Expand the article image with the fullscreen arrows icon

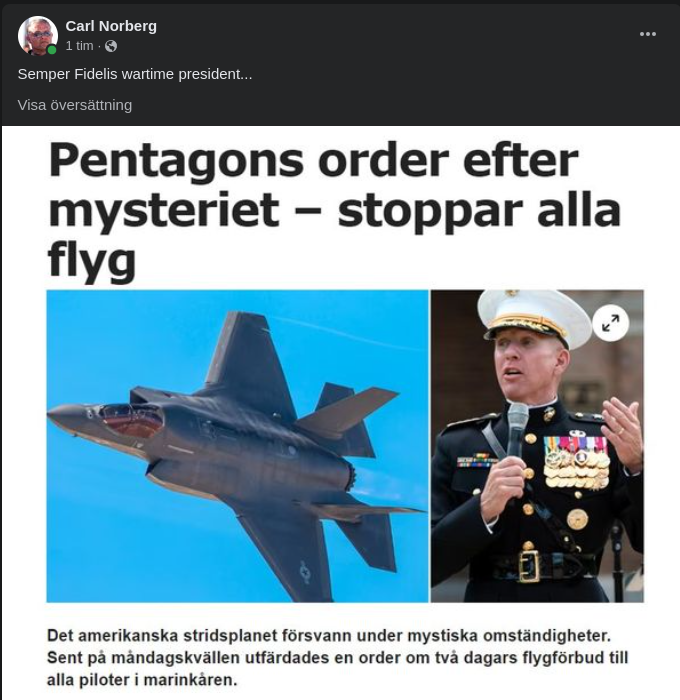[610, 323]
